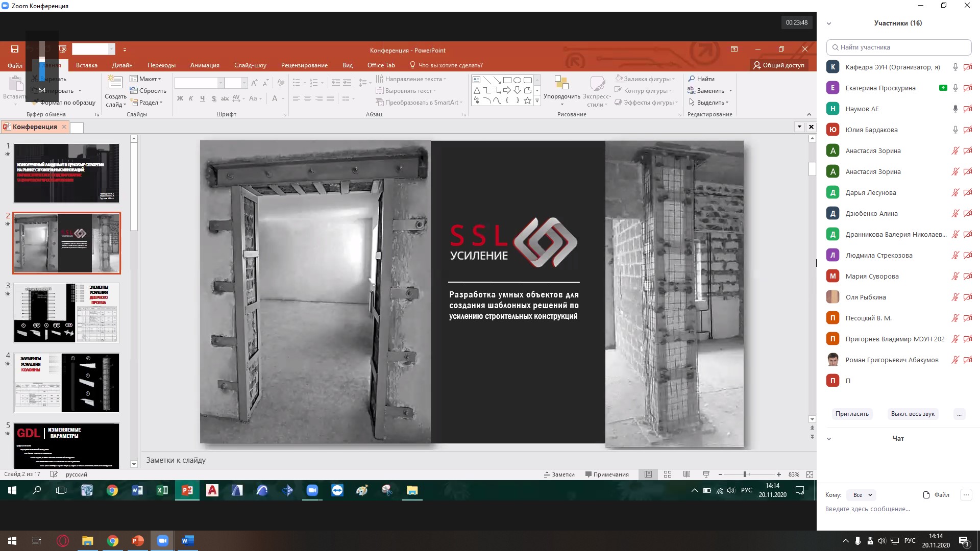The width and height of the screenshot is (980, 551).
Task: Toggle microphone for Юлия Бардакова
Action: point(955,130)
